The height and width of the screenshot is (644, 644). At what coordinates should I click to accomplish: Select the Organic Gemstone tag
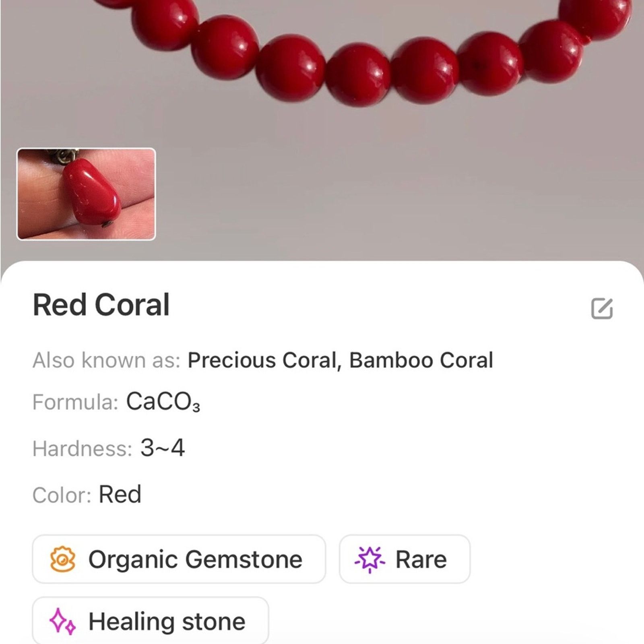tap(179, 559)
